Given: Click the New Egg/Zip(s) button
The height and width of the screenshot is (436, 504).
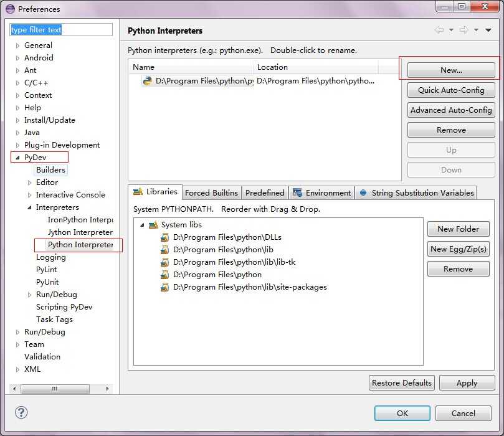Looking at the screenshot, I should point(459,249).
